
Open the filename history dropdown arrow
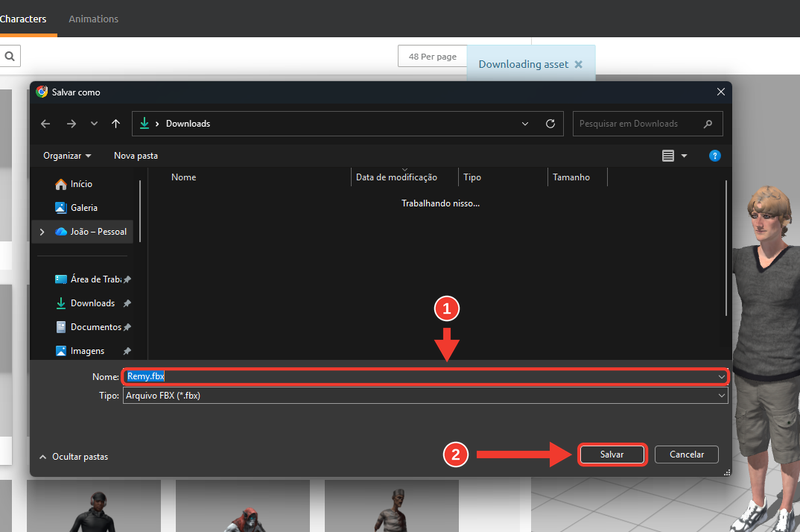point(722,377)
